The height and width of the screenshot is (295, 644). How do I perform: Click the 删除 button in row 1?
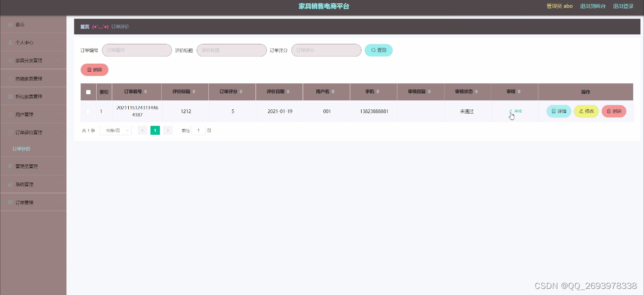coord(614,111)
